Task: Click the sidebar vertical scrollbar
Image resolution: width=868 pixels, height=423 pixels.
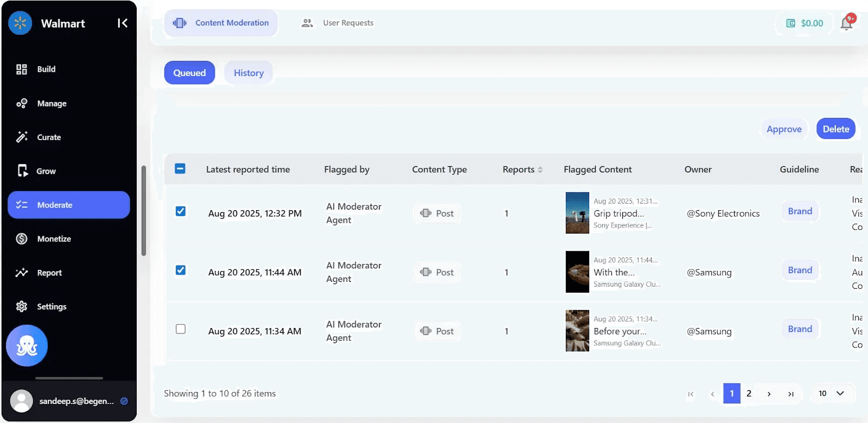Action: (144, 211)
